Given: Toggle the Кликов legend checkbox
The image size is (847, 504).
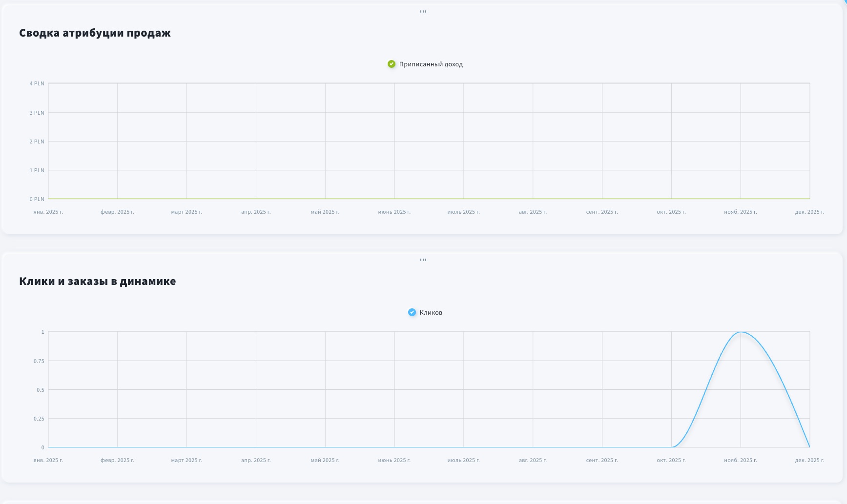Looking at the screenshot, I should 412,312.
